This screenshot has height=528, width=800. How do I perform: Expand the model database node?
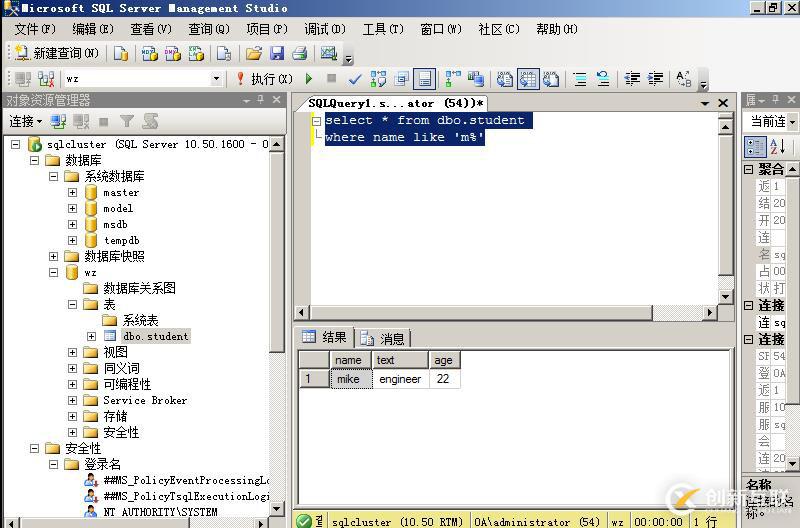point(72,208)
